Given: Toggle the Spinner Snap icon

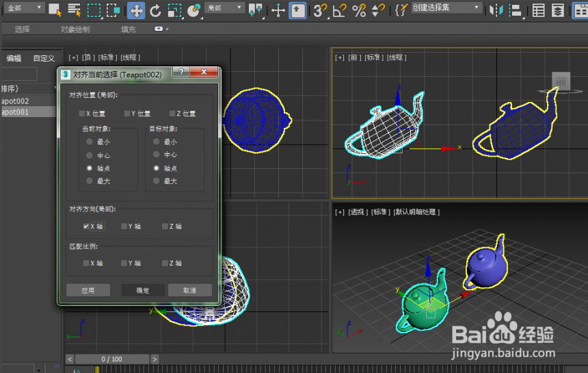Looking at the screenshot, I should point(377,10).
